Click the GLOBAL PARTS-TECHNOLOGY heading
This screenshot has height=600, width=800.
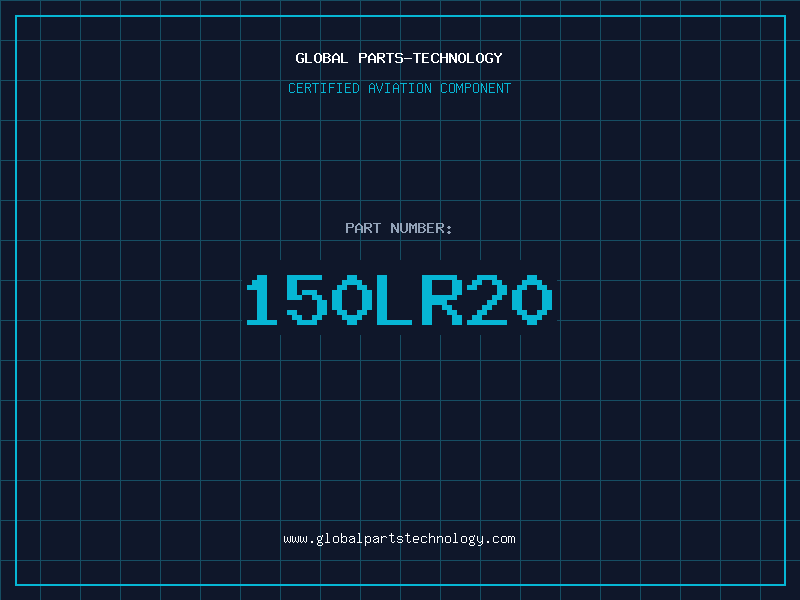(x=399, y=58)
